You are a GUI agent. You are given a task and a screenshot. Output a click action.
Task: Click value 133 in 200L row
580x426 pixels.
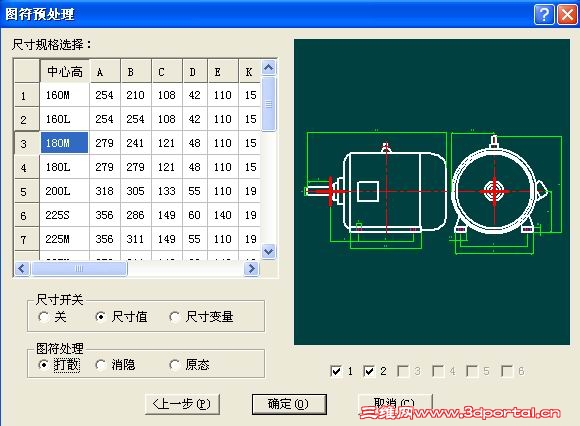[167, 191]
